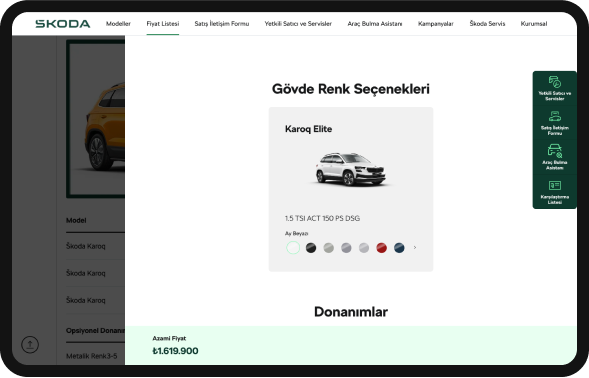The width and height of the screenshot is (589, 378).
Task: Open the Fiyat Listesi tab
Action: (163, 24)
